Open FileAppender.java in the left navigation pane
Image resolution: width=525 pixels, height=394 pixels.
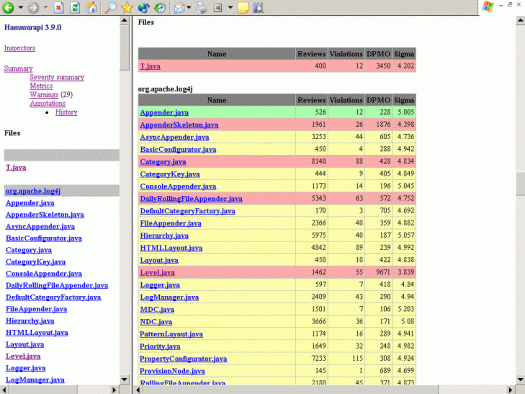(36, 309)
